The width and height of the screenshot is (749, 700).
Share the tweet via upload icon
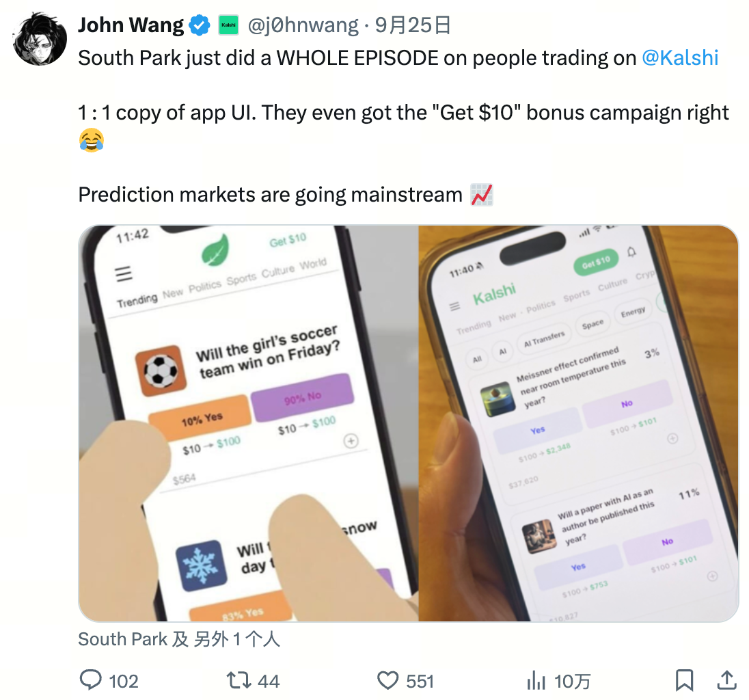point(726,680)
